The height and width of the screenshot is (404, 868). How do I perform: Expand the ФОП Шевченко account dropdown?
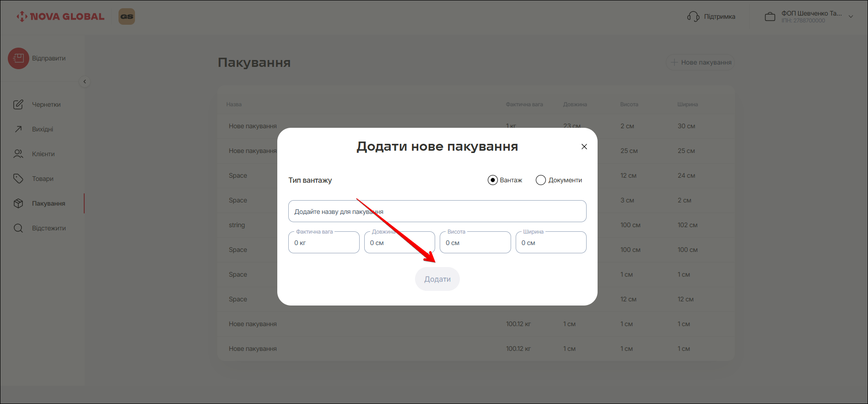pyautogui.click(x=851, y=16)
